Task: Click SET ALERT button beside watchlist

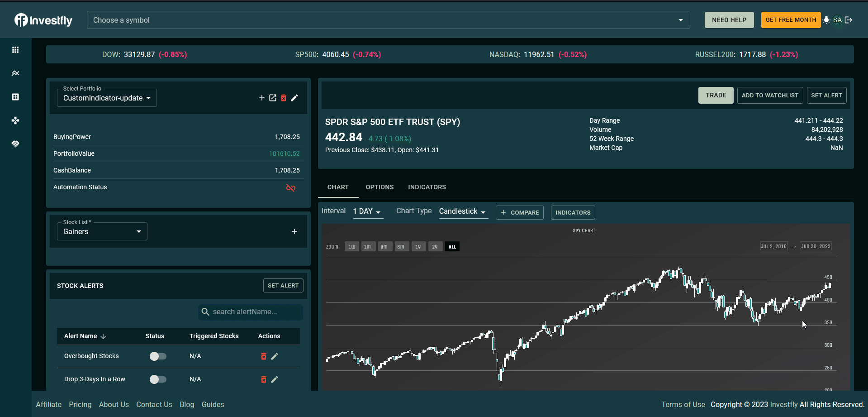Action: [826, 95]
